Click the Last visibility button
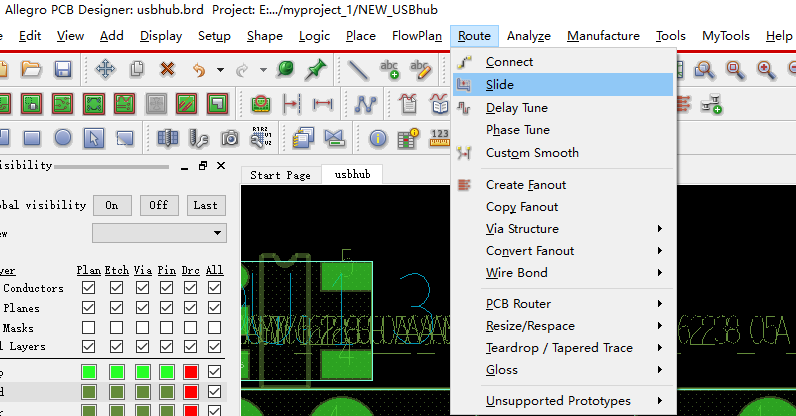Viewport: 796px width, 416px height. point(206,205)
